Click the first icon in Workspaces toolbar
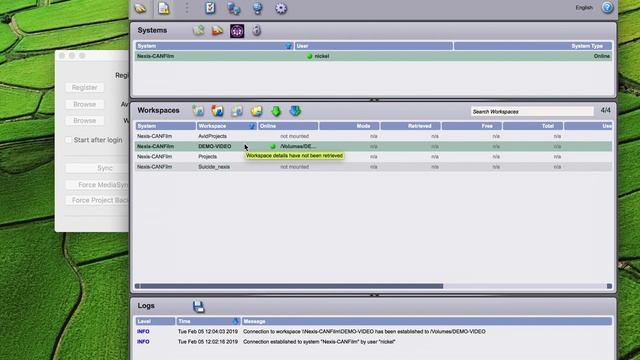 click(198, 111)
